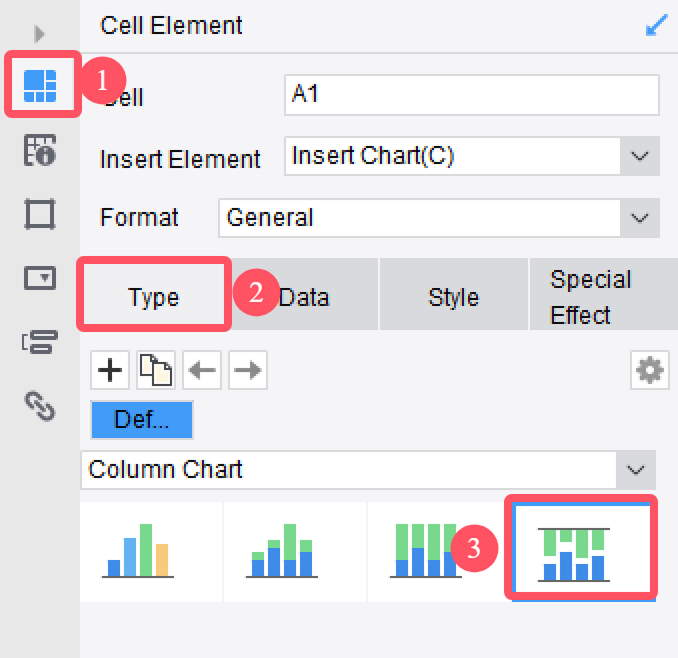The width and height of the screenshot is (678, 658).
Task: Choose the custom column chart thumbnail
Action: (582, 552)
